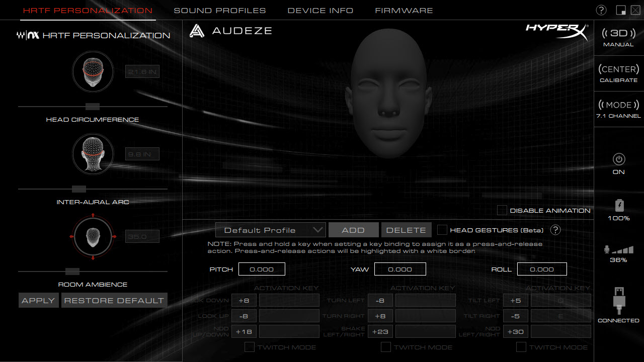
Task: Click the head circumference head icon
Action: pos(93,72)
